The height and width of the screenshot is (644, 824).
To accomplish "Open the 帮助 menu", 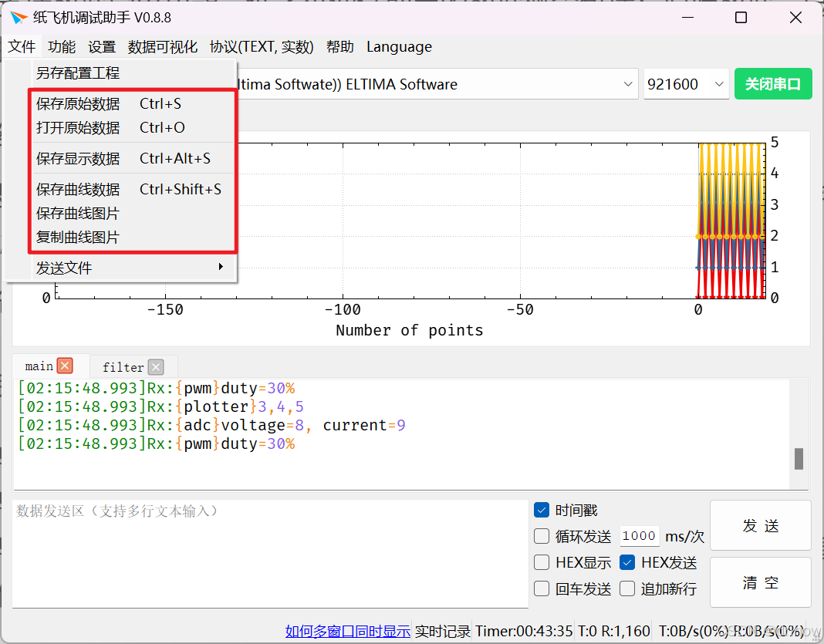I will (x=339, y=47).
